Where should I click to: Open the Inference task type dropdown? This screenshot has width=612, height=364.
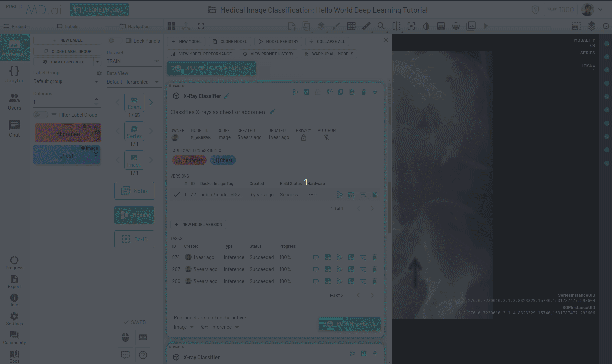pos(225,327)
